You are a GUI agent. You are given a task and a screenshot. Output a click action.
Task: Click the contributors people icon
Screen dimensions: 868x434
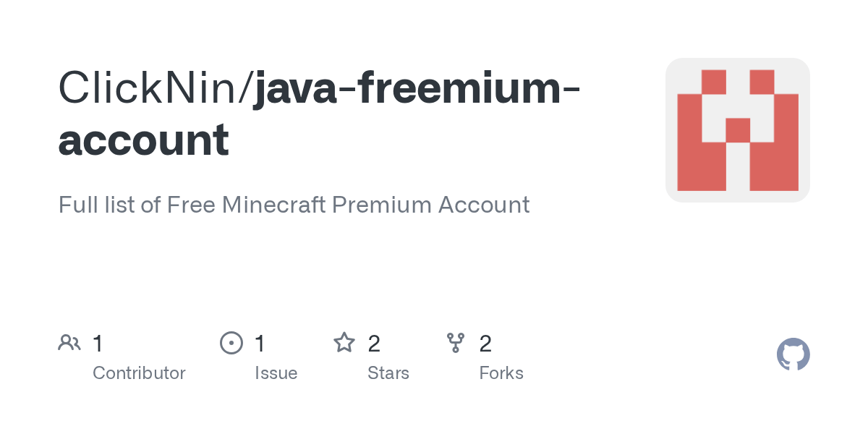(69, 343)
